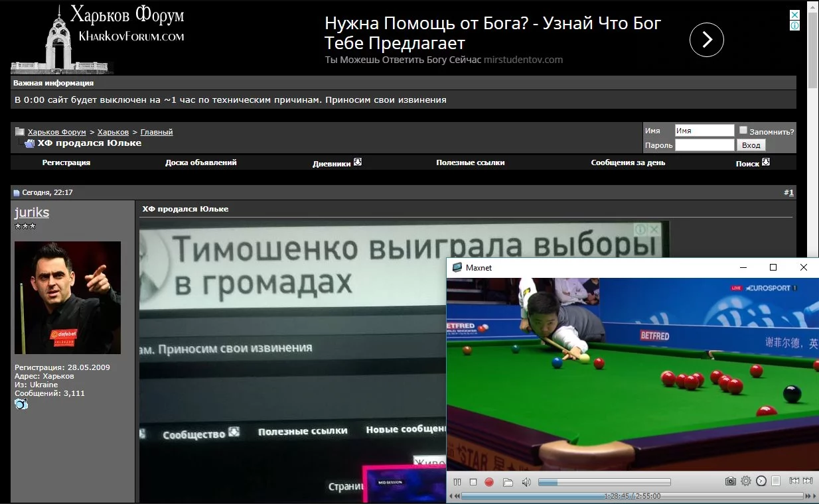
Task: Expand the Дневники dropdown arrow
Action: 358,162
